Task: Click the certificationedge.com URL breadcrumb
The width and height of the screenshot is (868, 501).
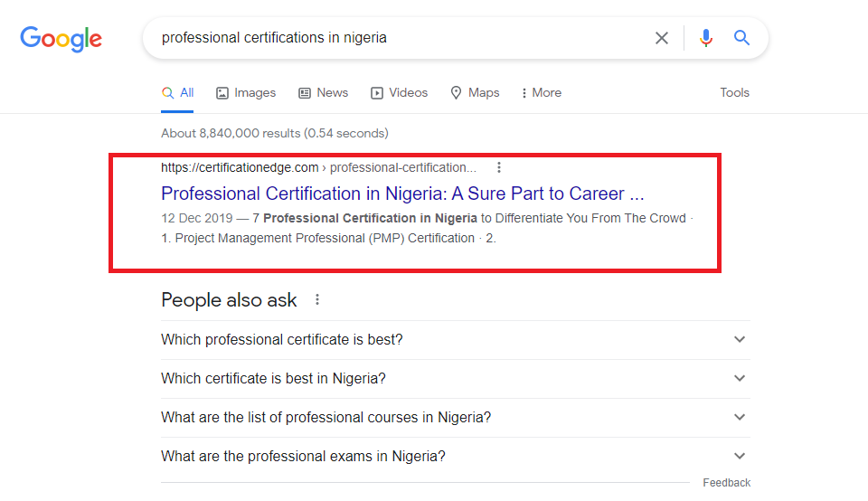Action: pyautogui.click(x=318, y=167)
